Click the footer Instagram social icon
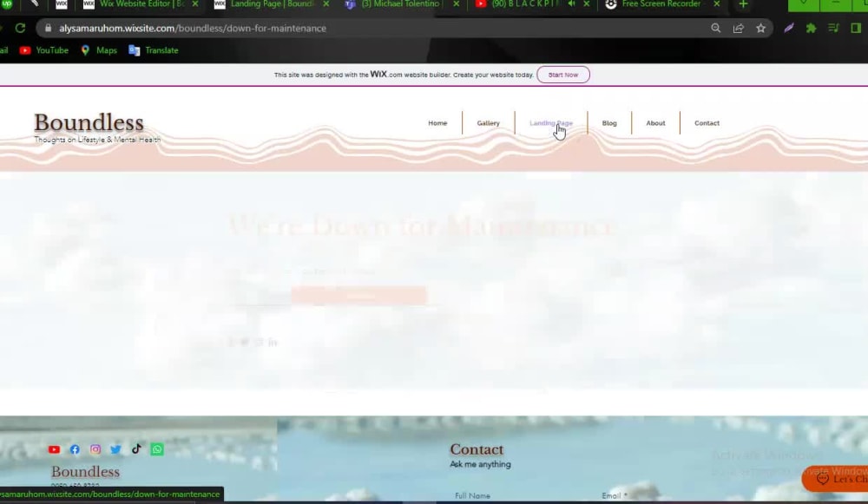 pyautogui.click(x=95, y=449)
